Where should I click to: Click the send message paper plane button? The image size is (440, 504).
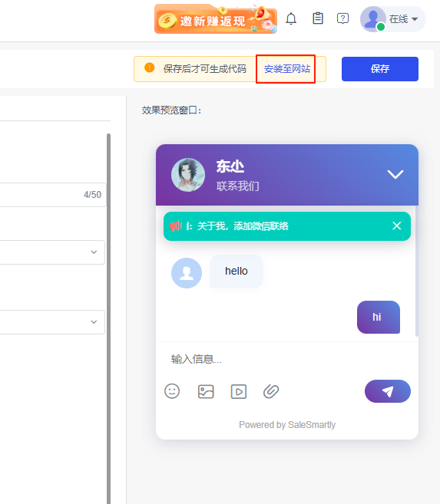pyautogui.click(x=388, y=391)
